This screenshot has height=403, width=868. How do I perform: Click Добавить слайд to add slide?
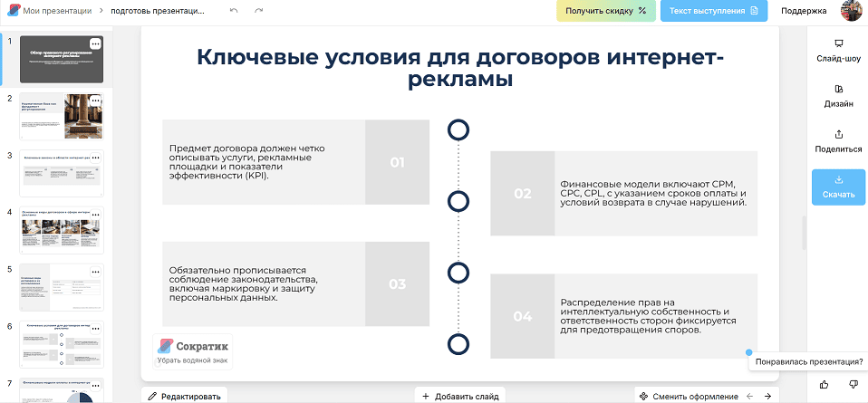click(x=460, y=397)
